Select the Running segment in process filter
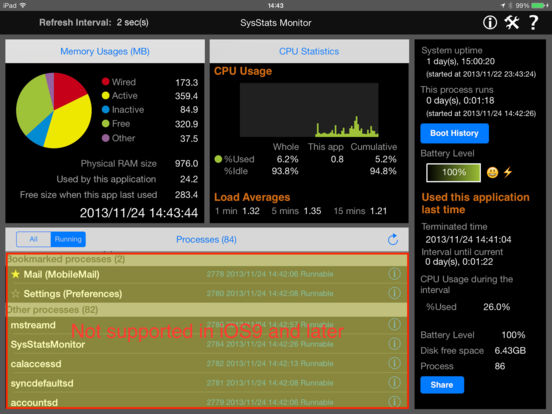The image size is (552, 414). tap(68, 239)
